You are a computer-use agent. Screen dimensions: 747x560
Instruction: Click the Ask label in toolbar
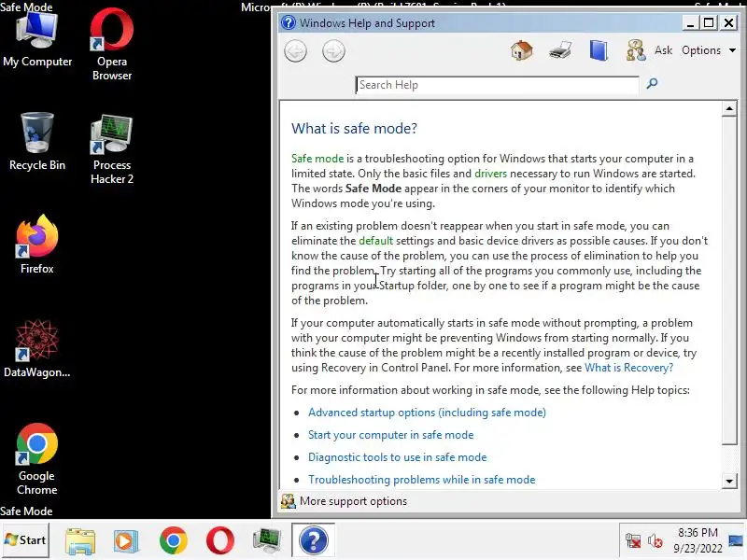pos(663,50)
